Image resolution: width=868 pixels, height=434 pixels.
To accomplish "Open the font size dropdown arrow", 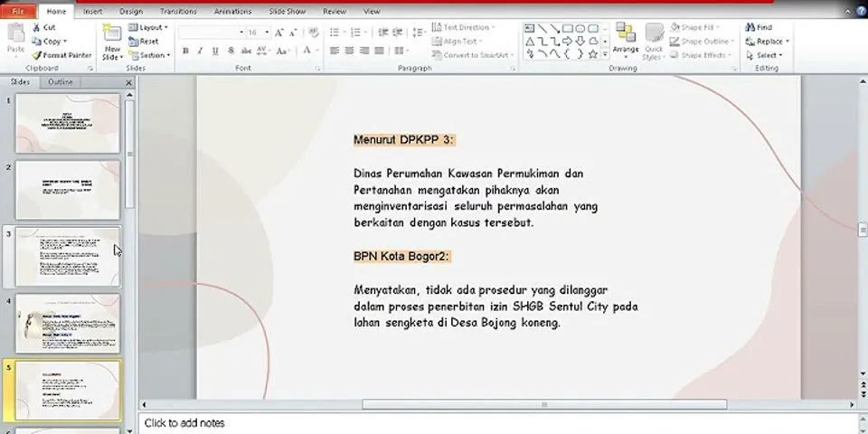I will pyautogui.click(x=267, y=33).
